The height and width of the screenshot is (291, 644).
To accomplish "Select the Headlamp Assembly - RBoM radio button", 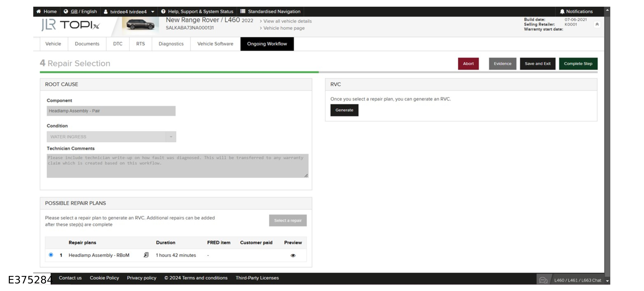I will 51,255.
